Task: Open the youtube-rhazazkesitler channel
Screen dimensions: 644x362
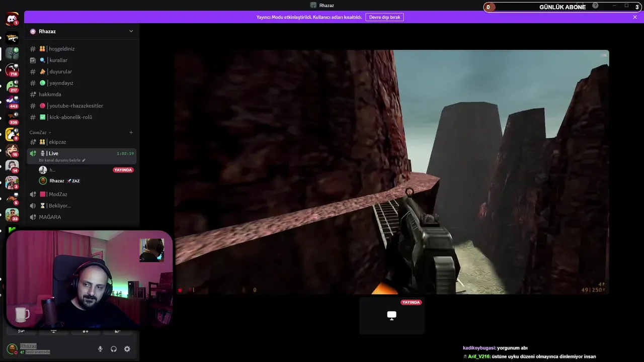Action: tap(82, 106)
